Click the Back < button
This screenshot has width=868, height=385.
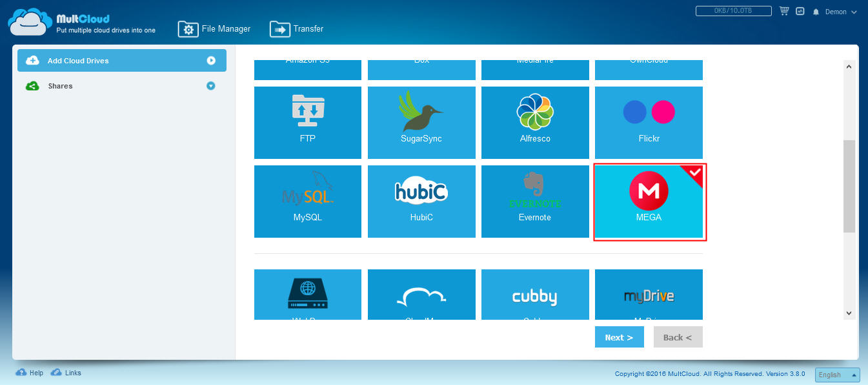pyautogui.click(x=678, y=337)
